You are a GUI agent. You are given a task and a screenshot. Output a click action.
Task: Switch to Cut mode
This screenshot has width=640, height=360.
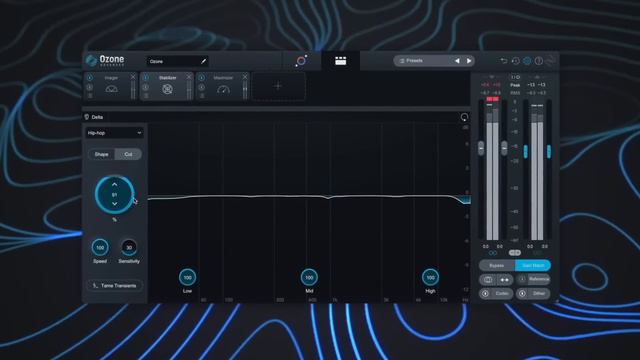point(128,154)
